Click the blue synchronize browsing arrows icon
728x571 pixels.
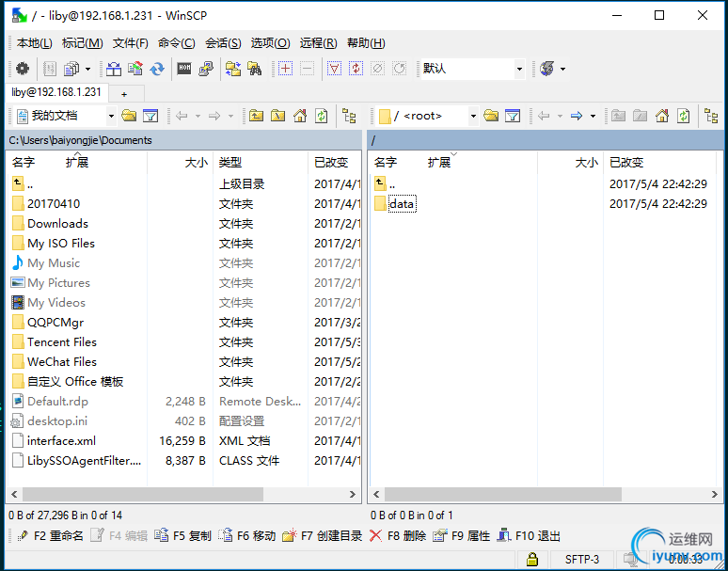point(157,69)
